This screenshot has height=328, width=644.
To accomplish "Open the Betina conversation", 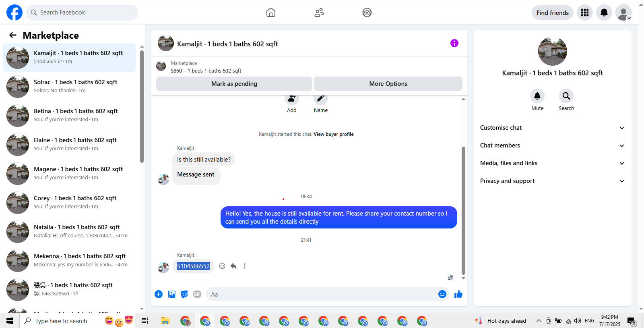I will pyautogui.click(x=70, y=116).
